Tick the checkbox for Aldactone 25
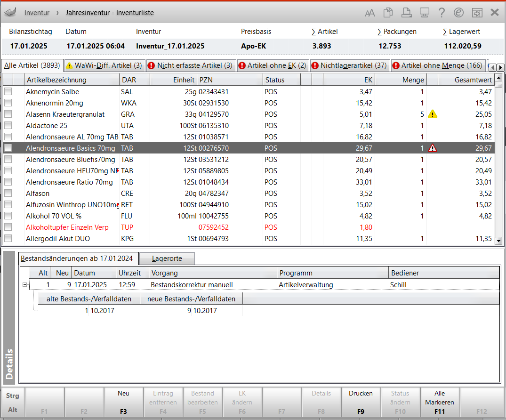506x420 pixels. pos(8,126)
